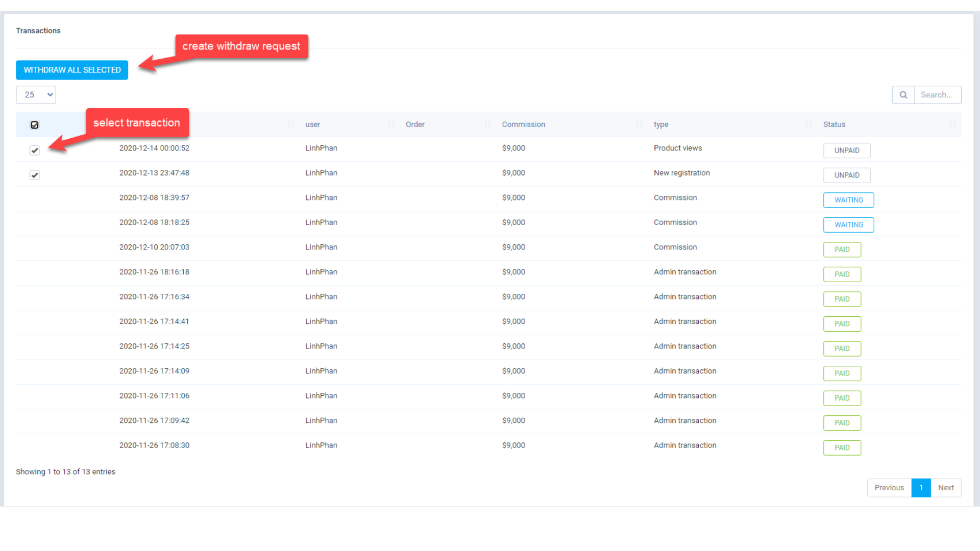Uncheck the 2020-12-14 00:00:52 transaction
This screenshot has width=980, height=551.
pos(35,151)
